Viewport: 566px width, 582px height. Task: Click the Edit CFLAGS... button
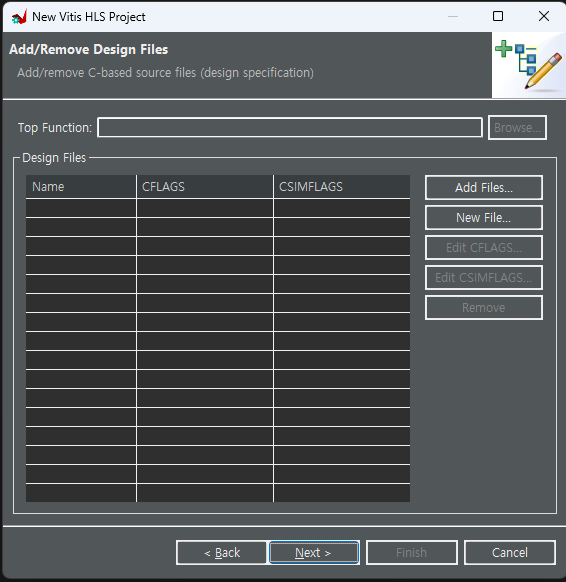pos(484,248)
